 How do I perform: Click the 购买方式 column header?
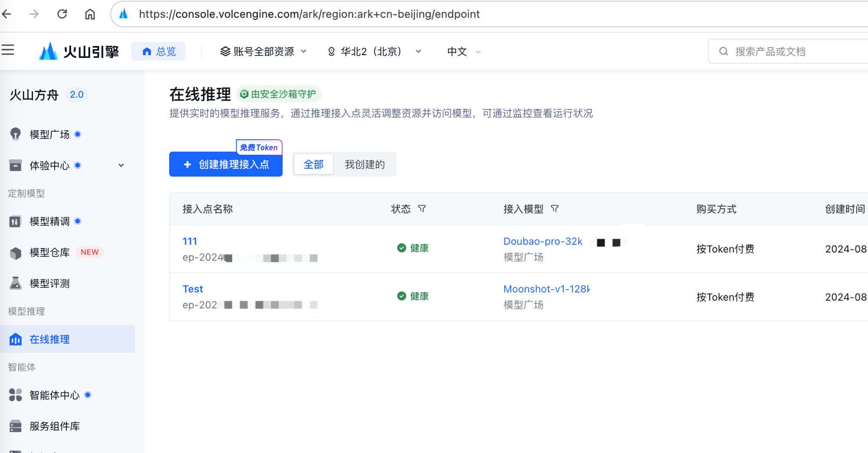point(717,209)
